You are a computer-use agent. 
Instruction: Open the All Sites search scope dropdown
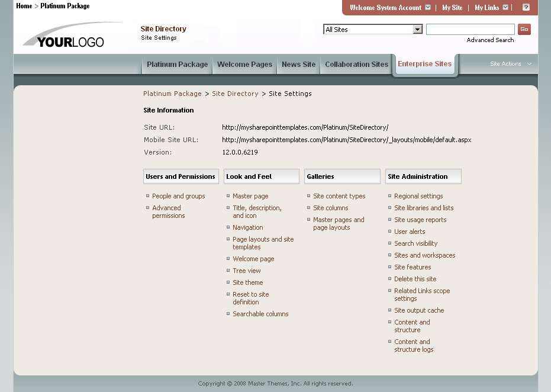tap(417, 29)
